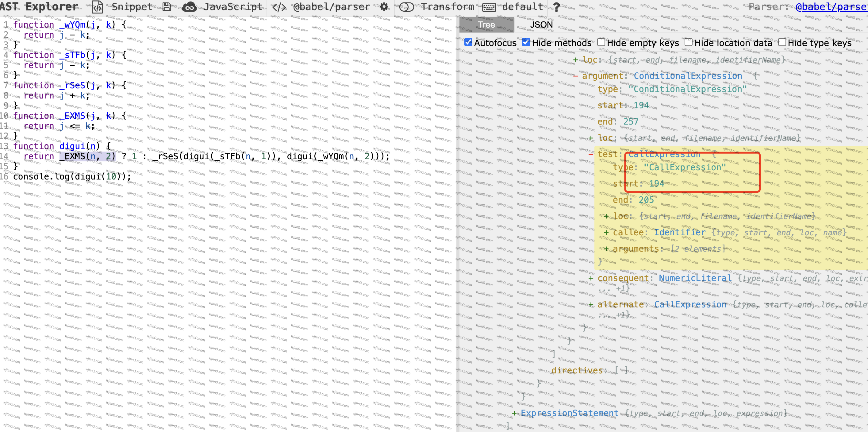Expand loc under ConditionalExpression end 257
Viewport: 868px width, 432px height.
coord(591,138)
